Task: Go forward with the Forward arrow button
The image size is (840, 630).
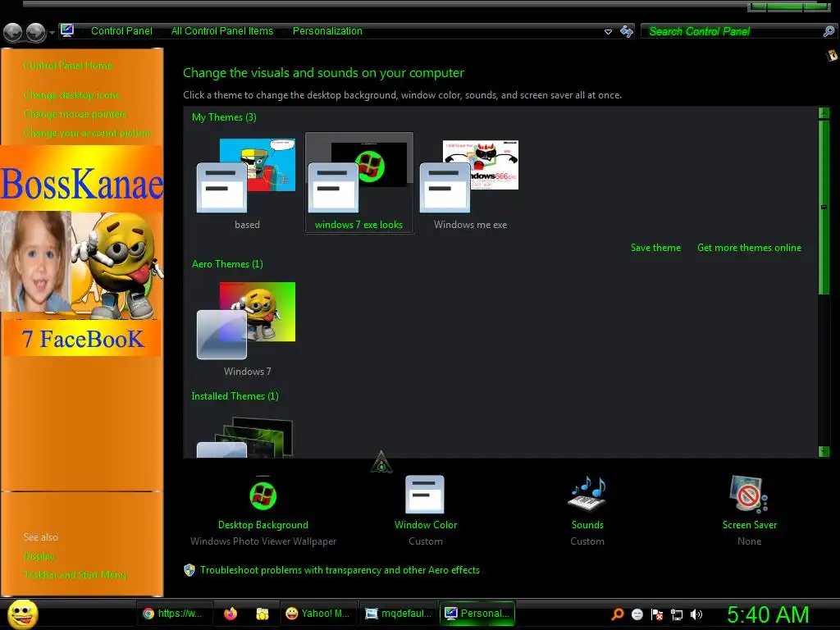Action: (x=36, y=32)
